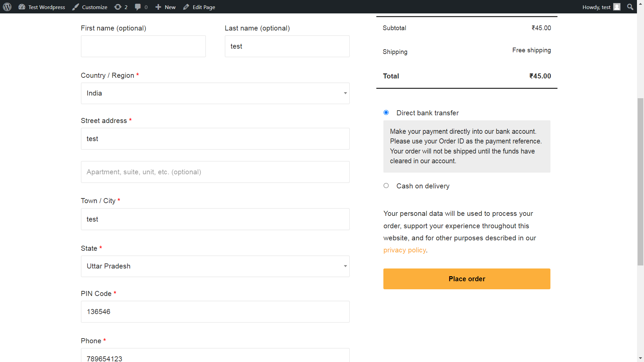The image size is (644, 362).
Task: Focus the First name input field
Action: (143, 46)
